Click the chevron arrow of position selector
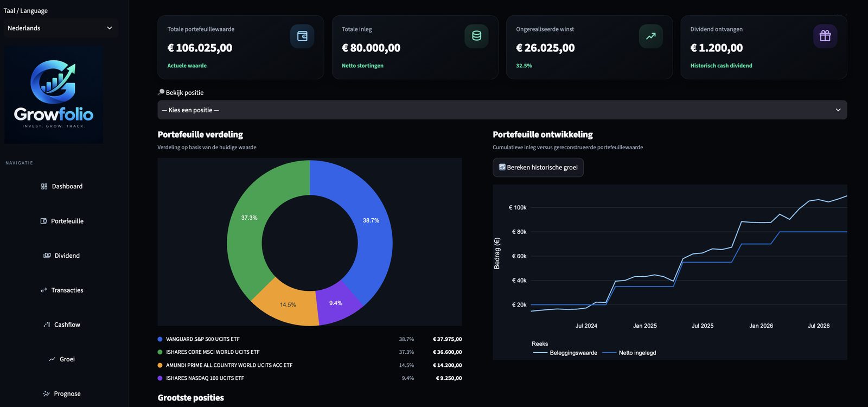The image size is (868, 407). 838,110
